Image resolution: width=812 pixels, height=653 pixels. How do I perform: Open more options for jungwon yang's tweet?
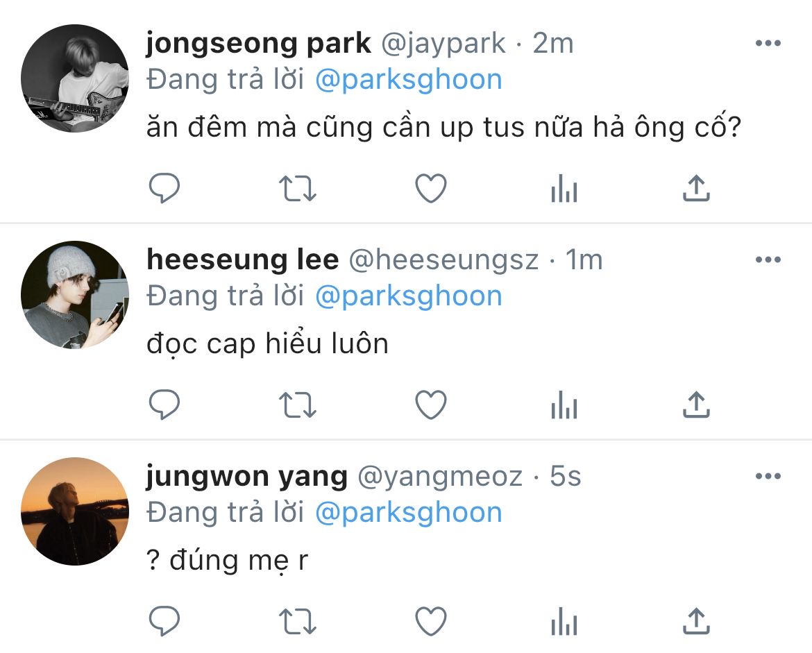point(768,476)
